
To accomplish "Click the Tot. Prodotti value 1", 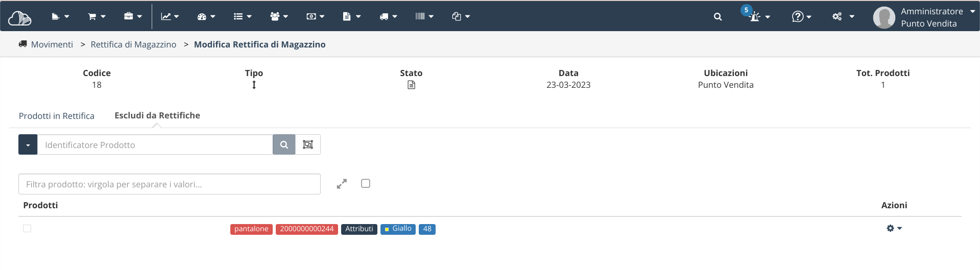I will pos(883,85).
